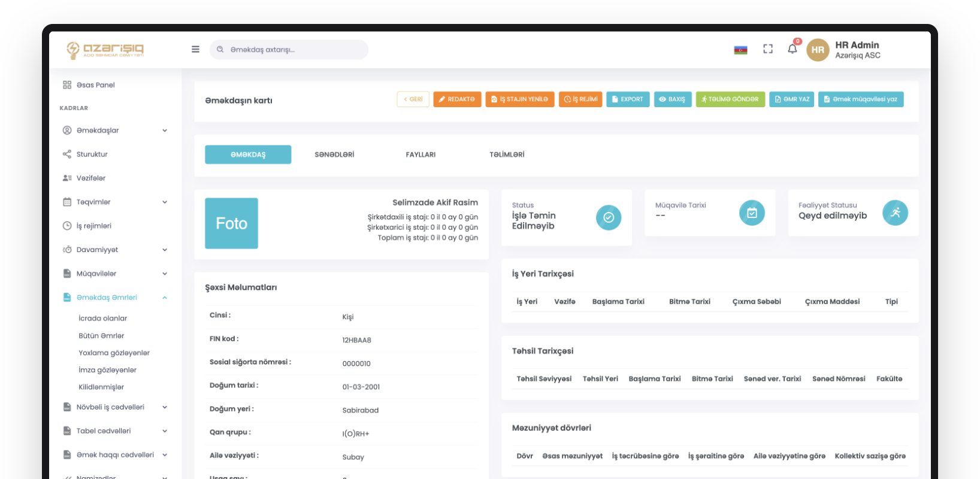Image resolution: width=980 pixels, height=479 pixels.
Task: Click the HR user avatar
Action: click(818, 50)
